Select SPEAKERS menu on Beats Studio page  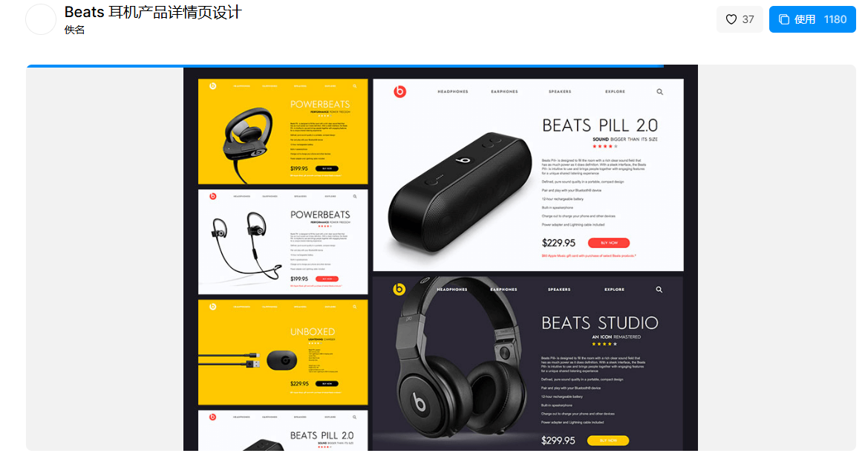559,290
